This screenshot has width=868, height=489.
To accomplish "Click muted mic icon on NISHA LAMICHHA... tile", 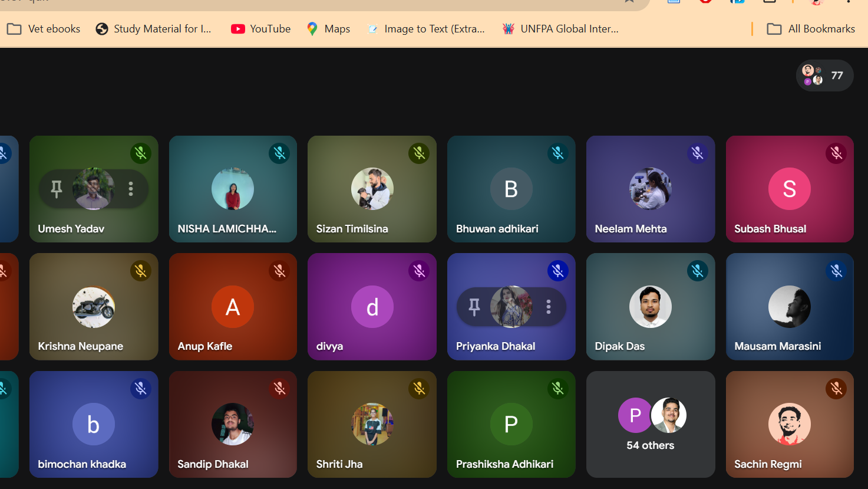I will coord(280,153).
